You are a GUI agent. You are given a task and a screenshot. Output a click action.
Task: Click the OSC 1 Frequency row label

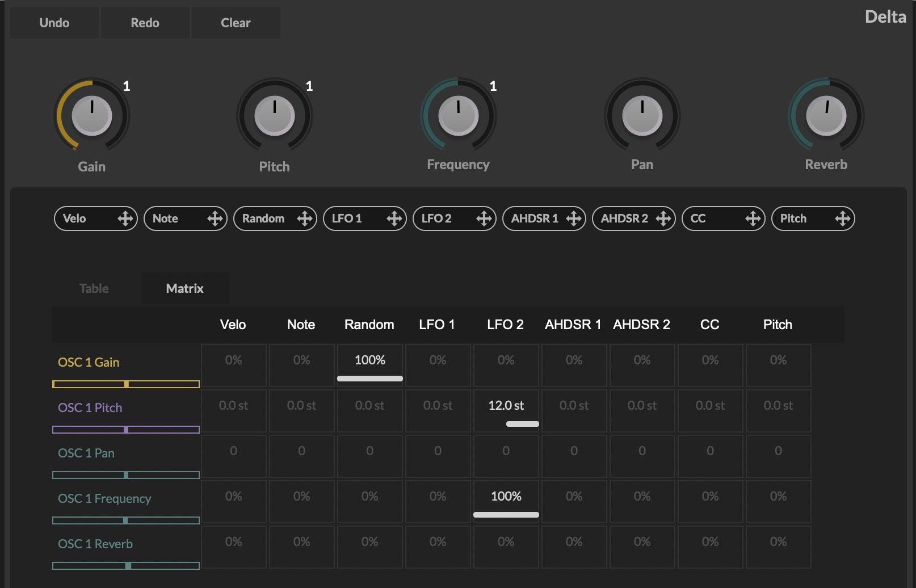(x=104, y=498)
